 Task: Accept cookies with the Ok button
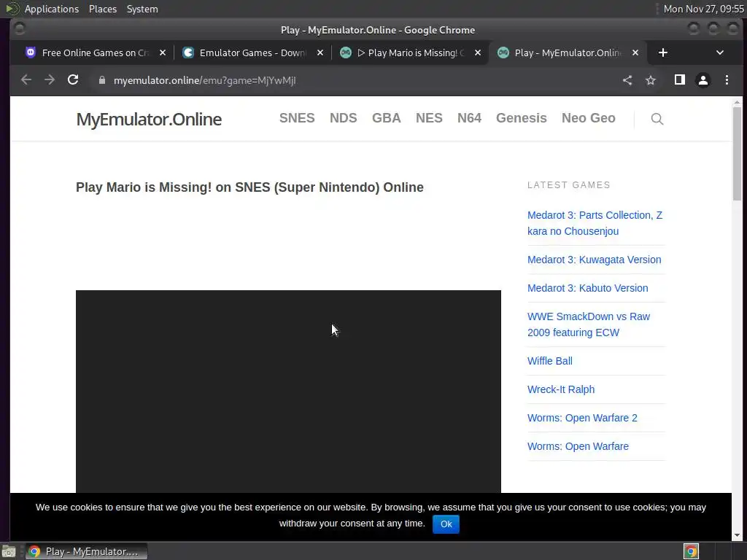[x=446, y=524]
